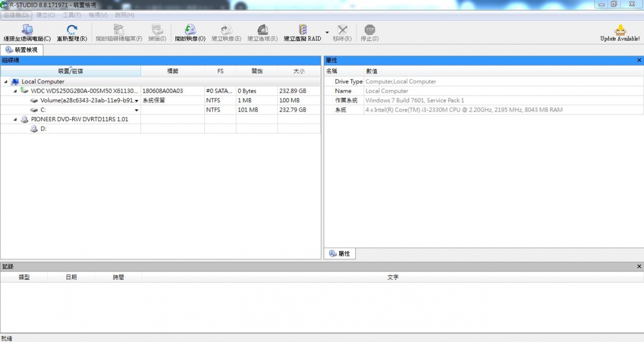The image size is (644, 342).
Task: Minimize the R-STUDIO window
Action: click(x=601, y=4)
